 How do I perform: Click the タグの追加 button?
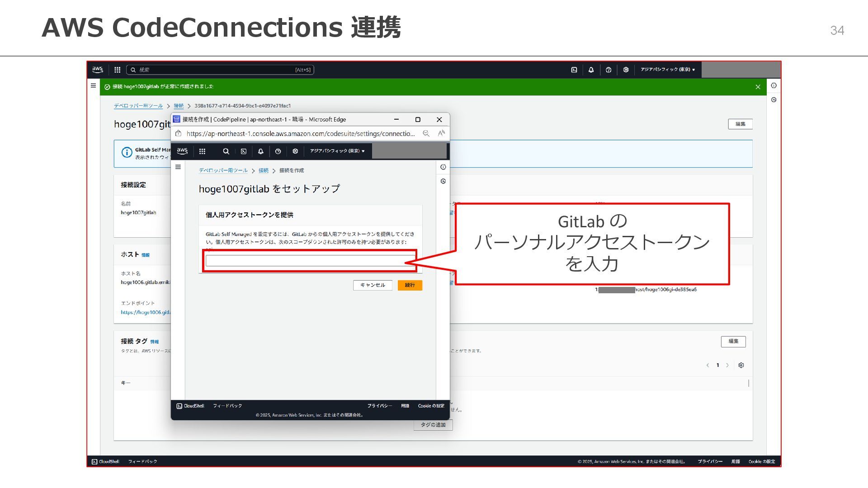pos(433,425)
